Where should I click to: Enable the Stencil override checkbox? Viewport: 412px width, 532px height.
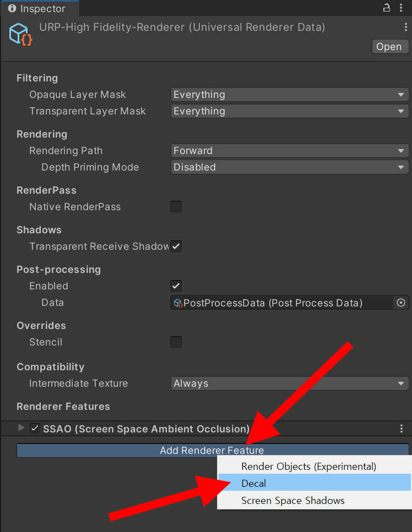(176, 342)
